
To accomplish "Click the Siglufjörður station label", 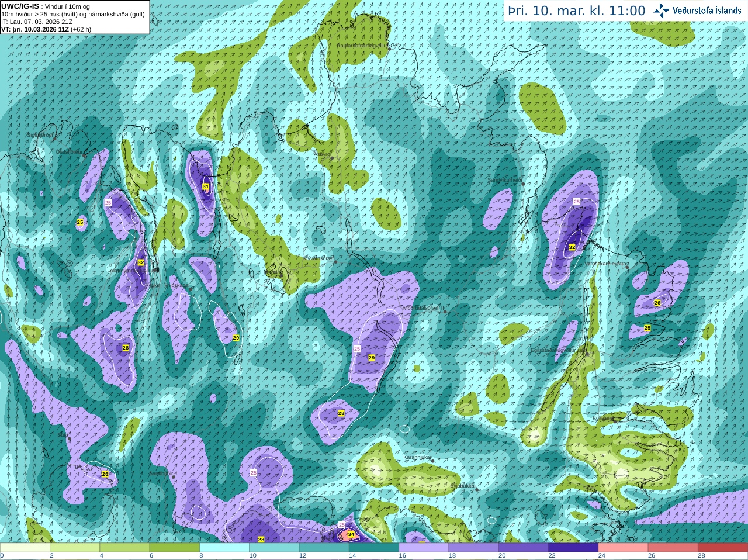I will point(40,135).
